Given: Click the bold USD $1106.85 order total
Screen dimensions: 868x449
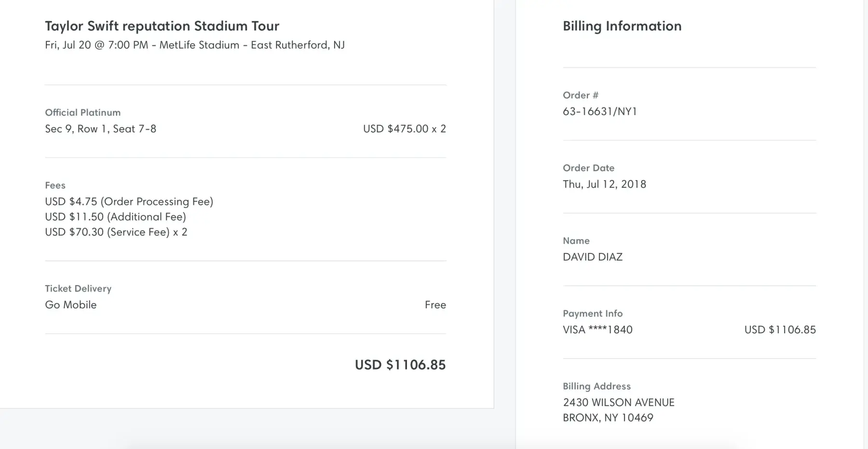Looking at the screenshot, I should (400, 365).
